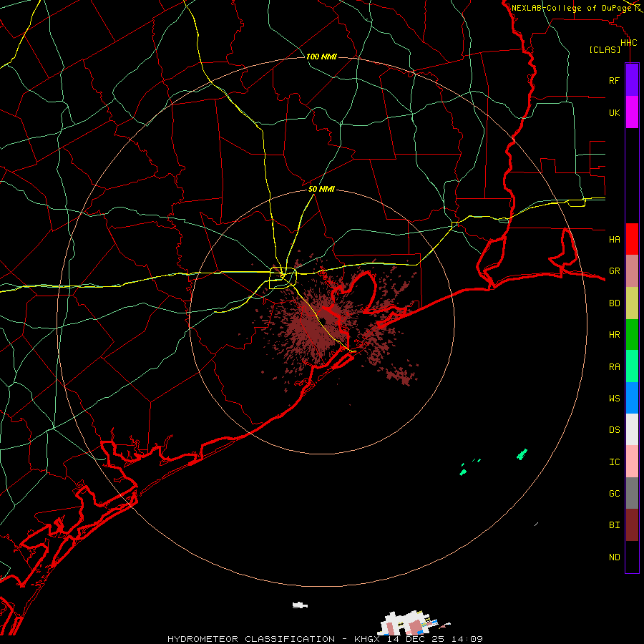Click the RA legend label
Viewport: 644px width, 644px height.
[614, 367]
